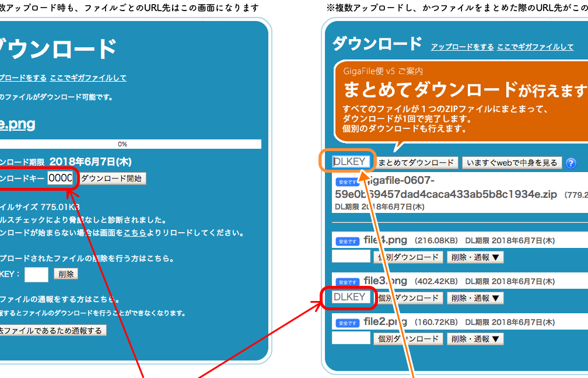The height and width of the screenshot is (378, 588).
Task: Click the download progress bar showing 0%
Action: [x=123, y=144]
